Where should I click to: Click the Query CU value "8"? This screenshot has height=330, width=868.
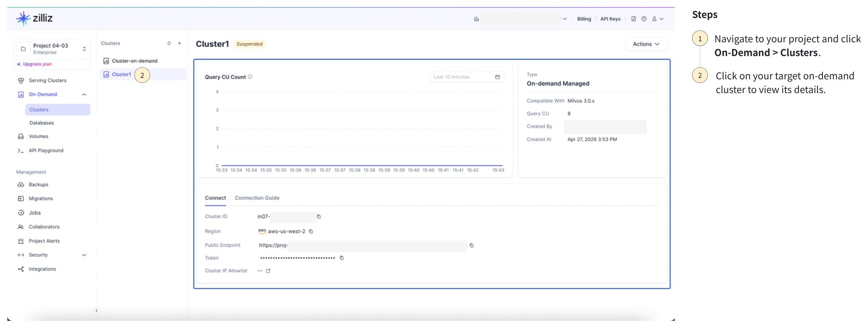pyautogui.click(x=569, y=114)
